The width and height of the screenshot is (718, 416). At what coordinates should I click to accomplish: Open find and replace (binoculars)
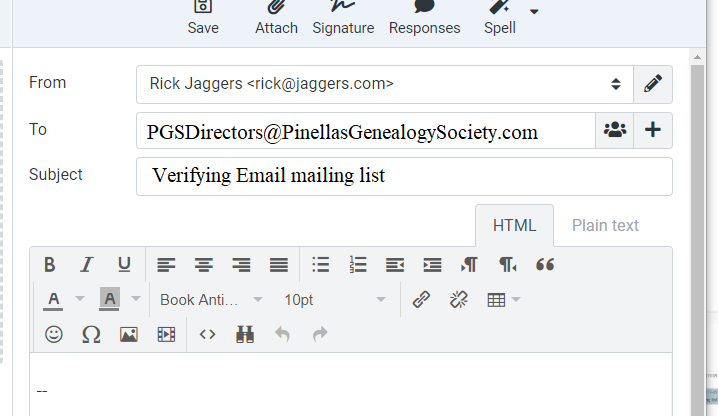coord(245,334)
